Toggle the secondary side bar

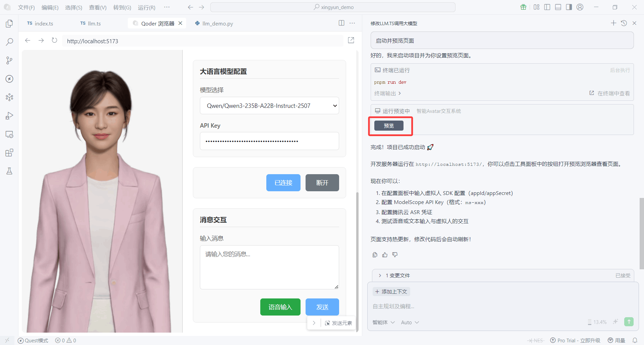coord(569,7)
